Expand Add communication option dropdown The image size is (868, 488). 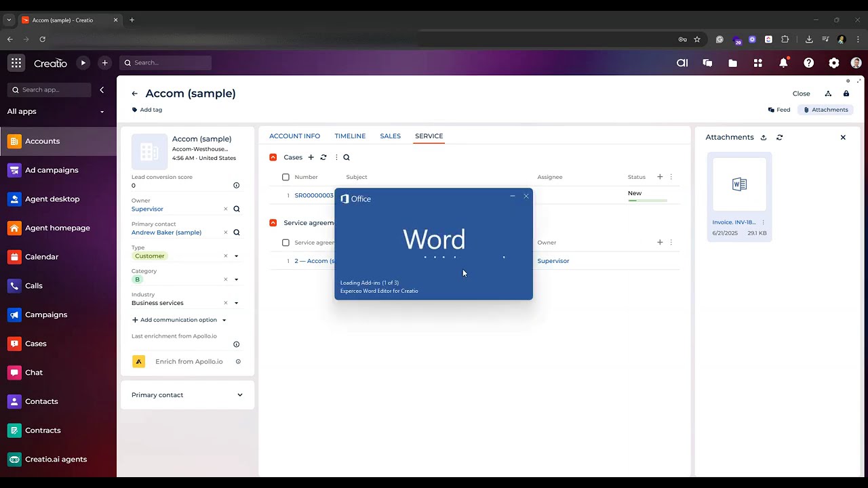coord(224,320)
